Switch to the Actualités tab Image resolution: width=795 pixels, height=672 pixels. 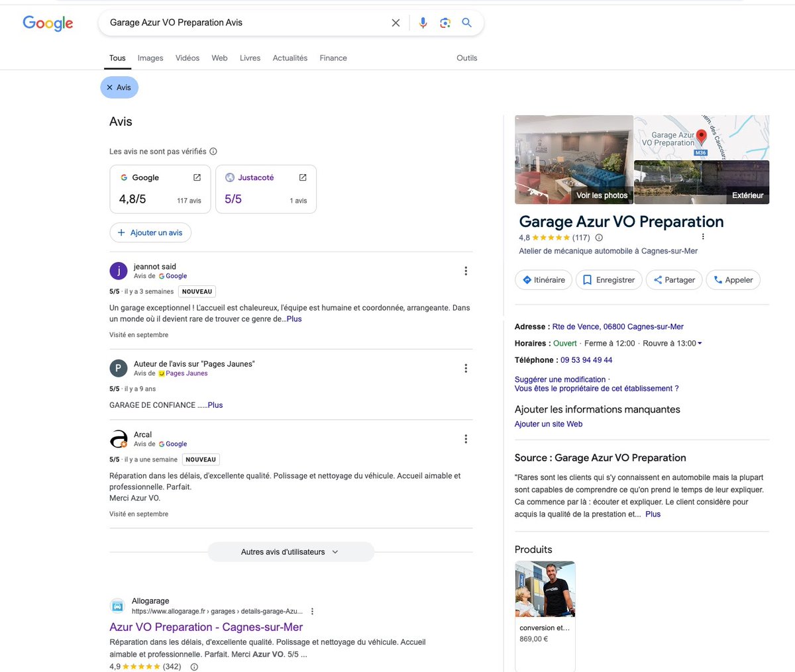click(290, 58)
